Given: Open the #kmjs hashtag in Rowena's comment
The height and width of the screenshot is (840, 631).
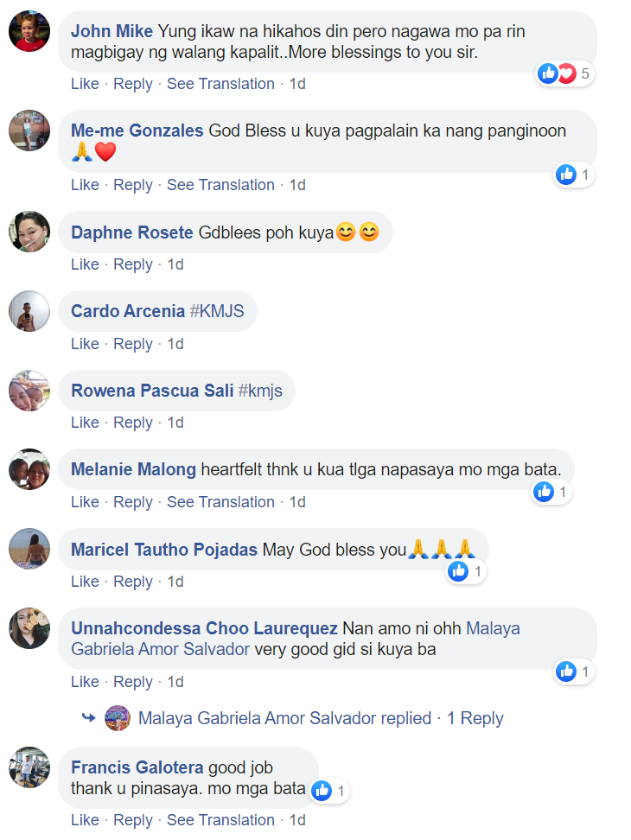Looking at the screenshot, I should coord(260,391).
